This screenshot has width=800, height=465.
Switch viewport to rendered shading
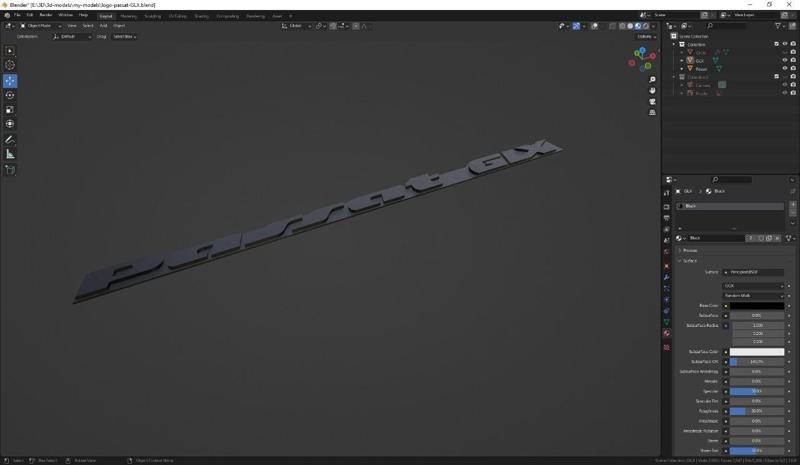click(645, 26)
